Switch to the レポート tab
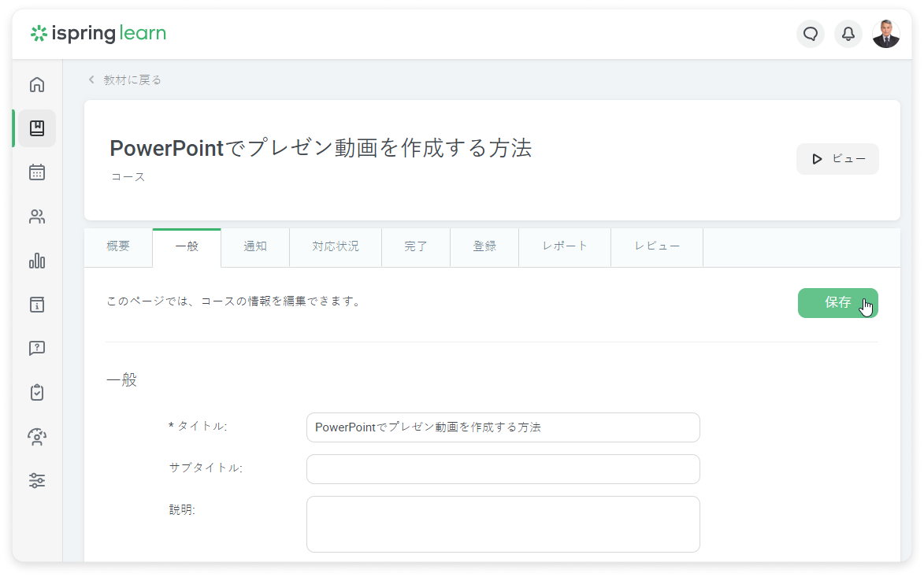The width and height of the screenshot is (924, 577). 565,247
